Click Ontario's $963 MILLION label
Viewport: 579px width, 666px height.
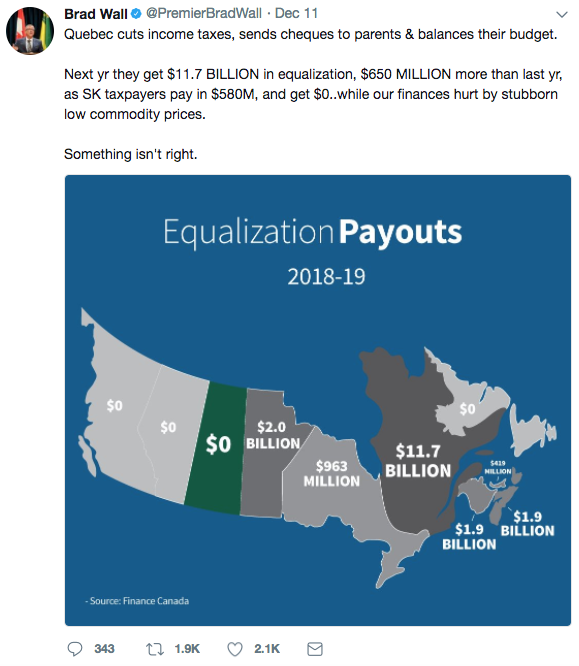332,474
